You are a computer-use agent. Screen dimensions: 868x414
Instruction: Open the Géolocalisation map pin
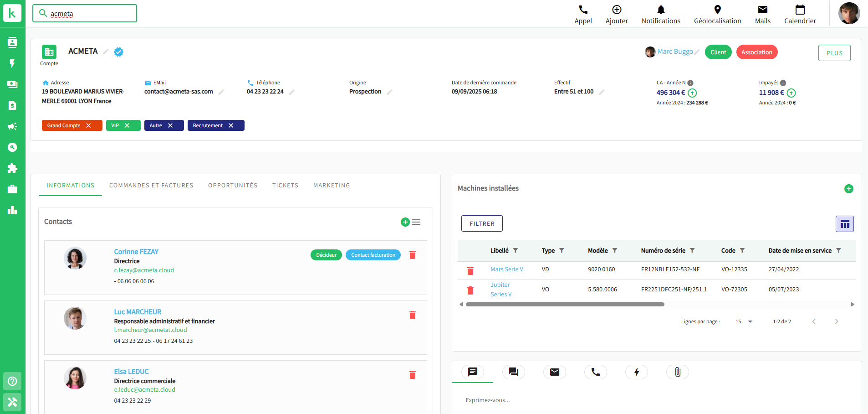pyautogui.click(x=717, y=10)
